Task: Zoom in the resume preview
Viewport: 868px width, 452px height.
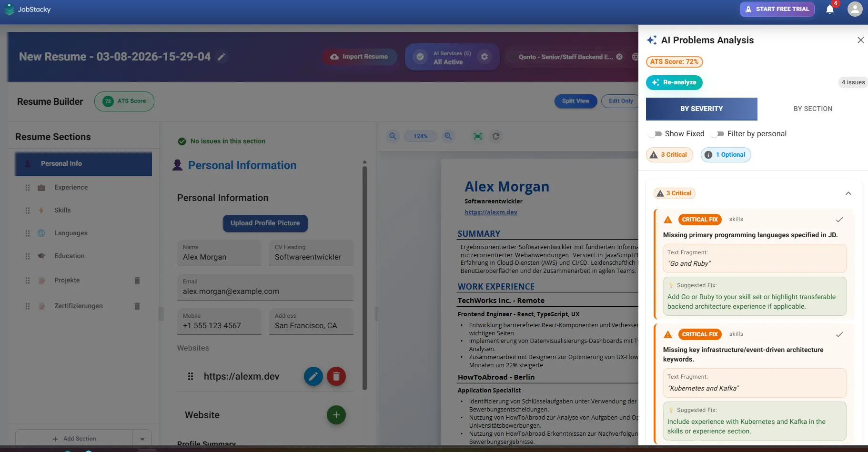Action: pos(448,136)
